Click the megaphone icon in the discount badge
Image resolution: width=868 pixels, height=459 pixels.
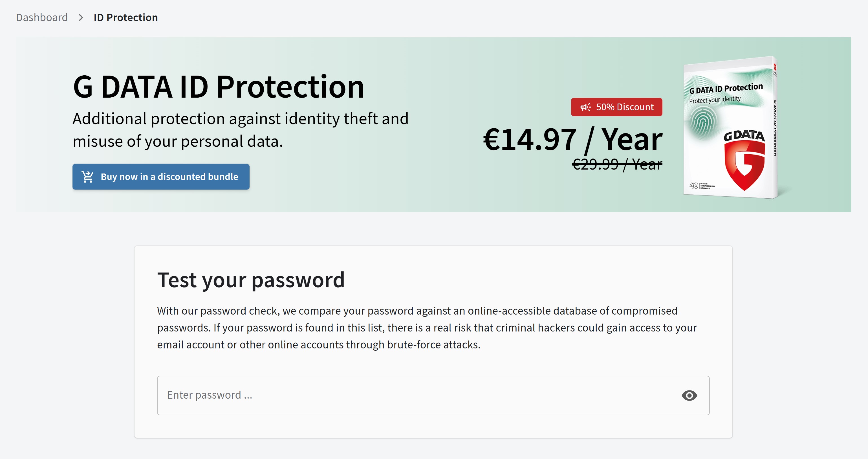tap(586, 107)
